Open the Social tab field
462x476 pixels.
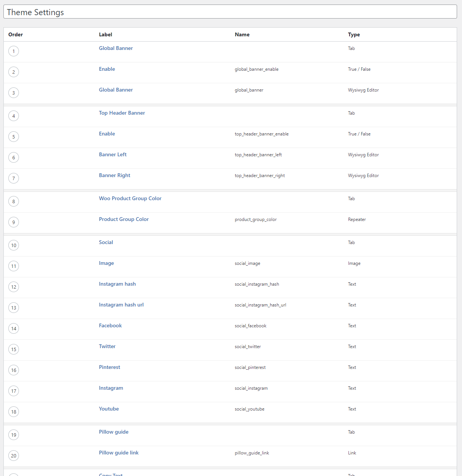pyautogui.click(x=106, y=242)
